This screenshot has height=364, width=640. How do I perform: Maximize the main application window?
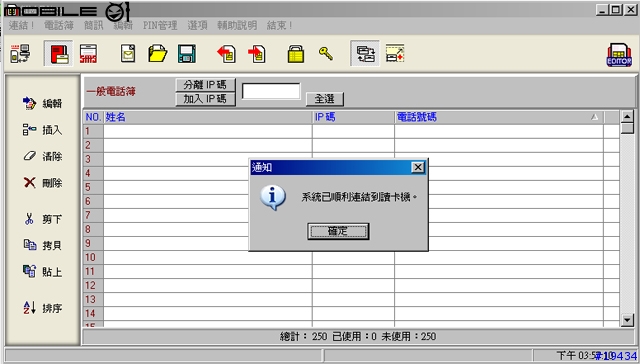tap(616, 9)
